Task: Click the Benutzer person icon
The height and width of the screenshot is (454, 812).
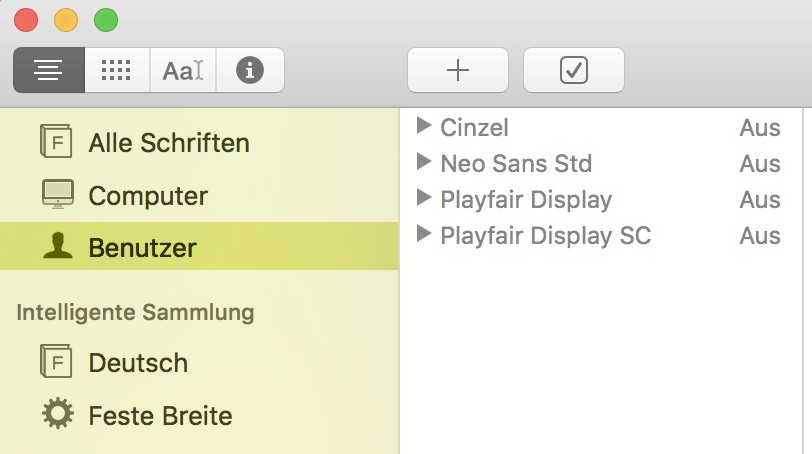Action: (57, 247)
